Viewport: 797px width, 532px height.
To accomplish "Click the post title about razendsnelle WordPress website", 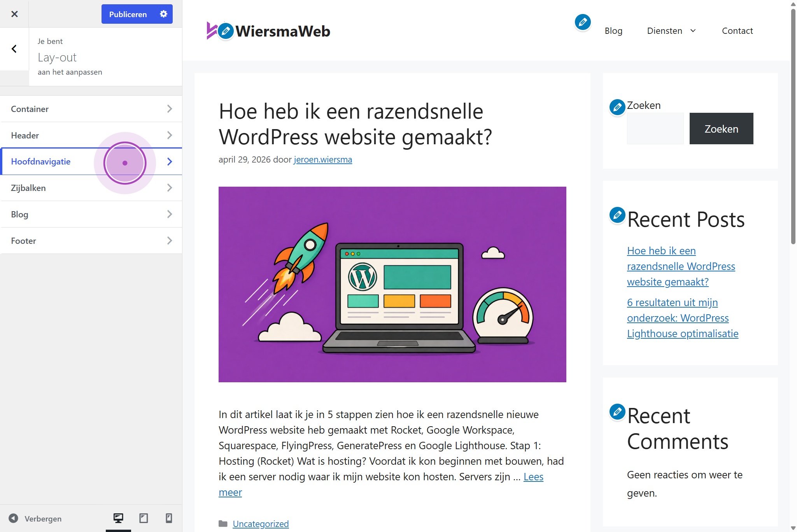I will click(355, 124).
